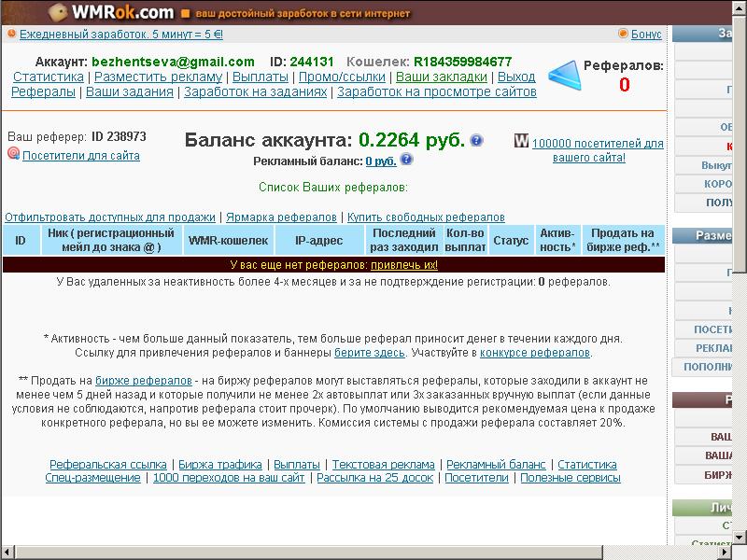Viewport: 747px width, 560px height.
Task: Click the help icon beside account balance
Action: (x=476, y=140)
